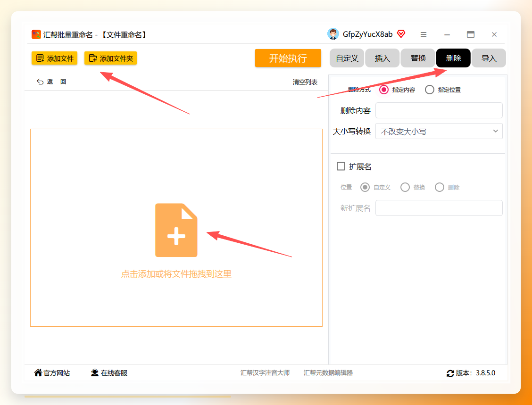Screen dimensions: 532x405
Task: Choose 删除 radio for extension position
Action: click(440, 187)
